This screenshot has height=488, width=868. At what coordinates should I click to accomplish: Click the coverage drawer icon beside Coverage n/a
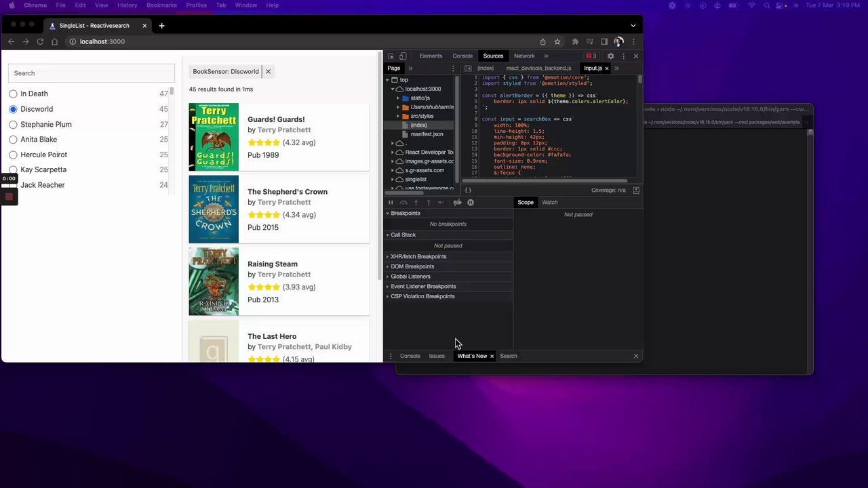(636, 190)
